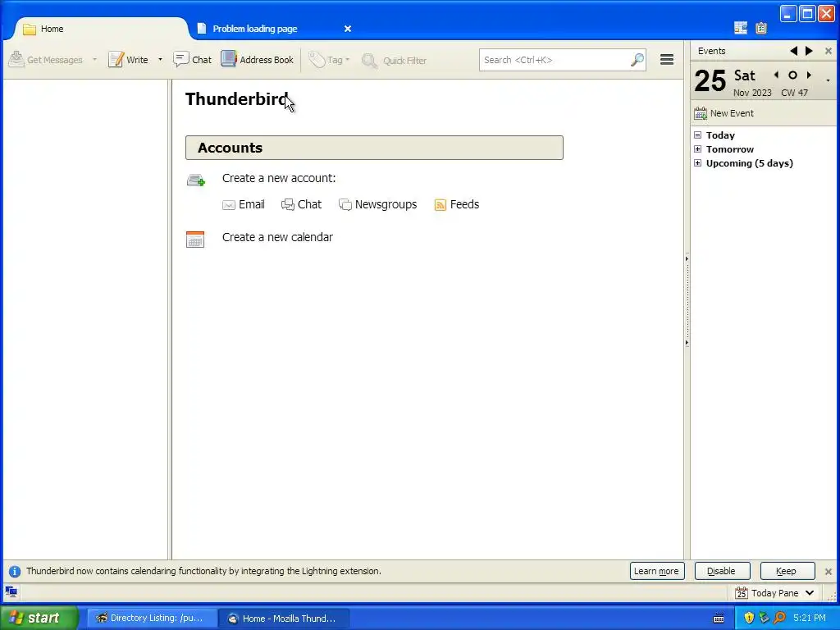This screenshot has width=840, height=630.
Task: Create a new Newsgroups account
Action: [378, 204]
